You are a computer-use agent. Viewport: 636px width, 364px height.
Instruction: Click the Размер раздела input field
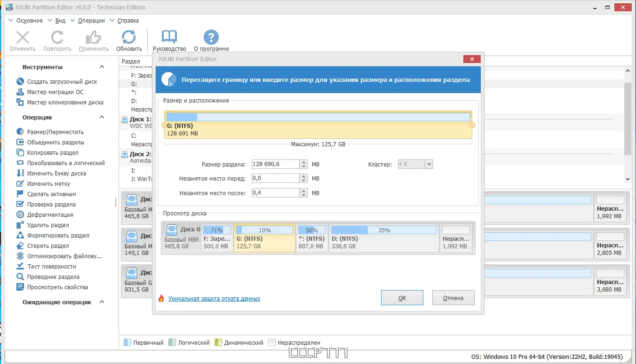pyautogui.click(x=276, y=164)
